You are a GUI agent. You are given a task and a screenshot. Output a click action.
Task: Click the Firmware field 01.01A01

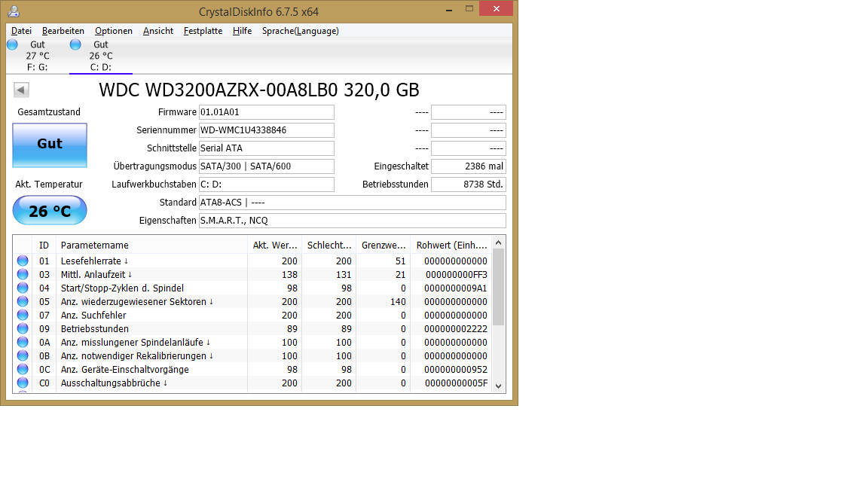tap(266, 111)
